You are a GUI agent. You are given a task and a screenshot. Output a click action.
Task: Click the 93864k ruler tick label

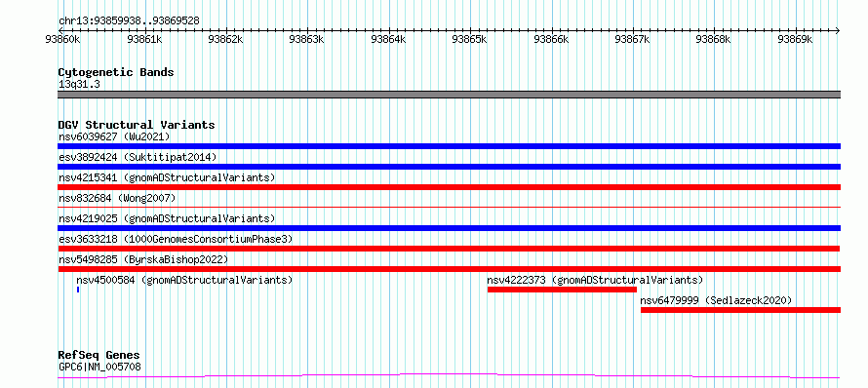[x=388, y=39]
